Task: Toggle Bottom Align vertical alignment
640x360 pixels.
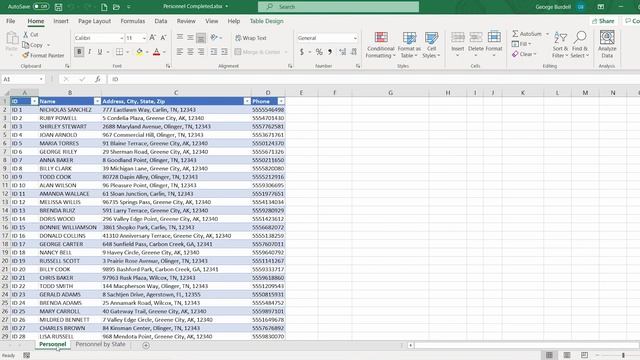Action: (201, 38)
